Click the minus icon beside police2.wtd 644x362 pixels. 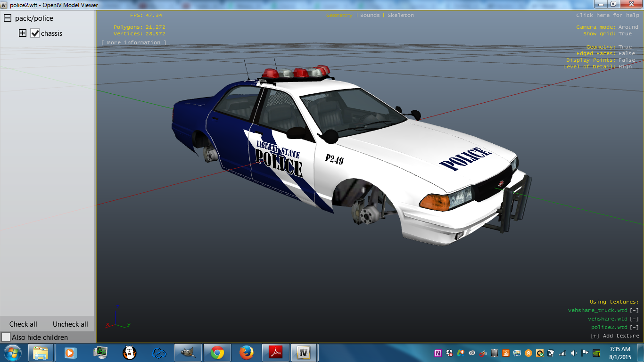[x=634, y=327]
